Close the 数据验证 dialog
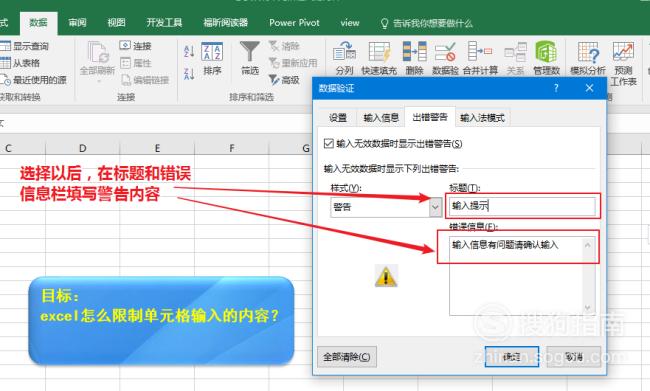 [x=589, y=88]
